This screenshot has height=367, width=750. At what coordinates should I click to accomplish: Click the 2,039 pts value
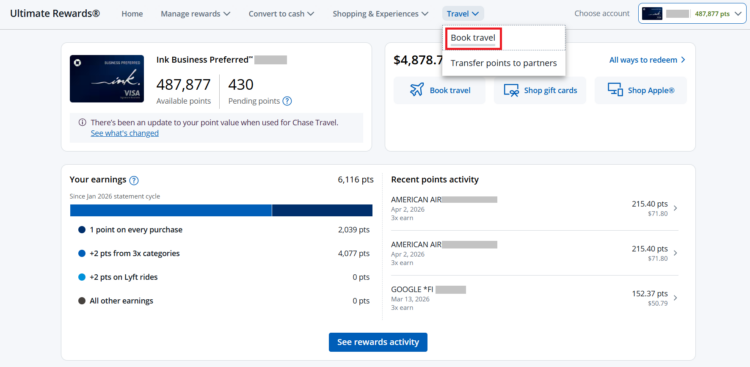pyautogui.click(x=353, y=230)
